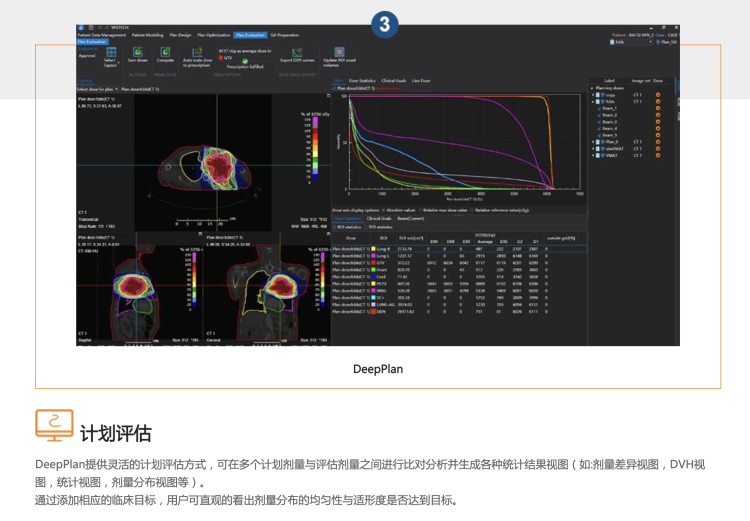
Task: Click Auto scale dose to prescription icon
Action: [197, 52]
